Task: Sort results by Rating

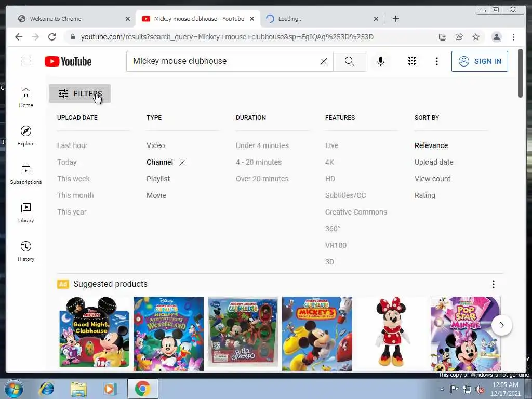Action: click(x=425, y=195)
